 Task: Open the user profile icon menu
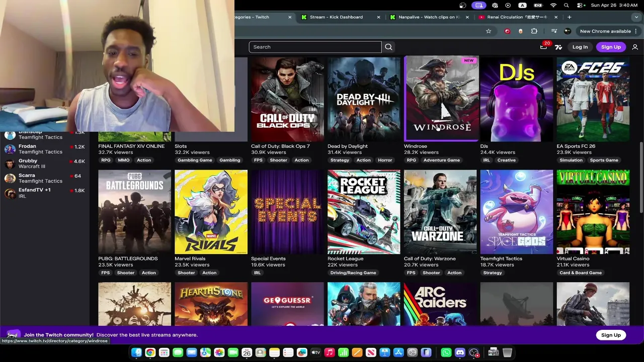click(635, 47)
